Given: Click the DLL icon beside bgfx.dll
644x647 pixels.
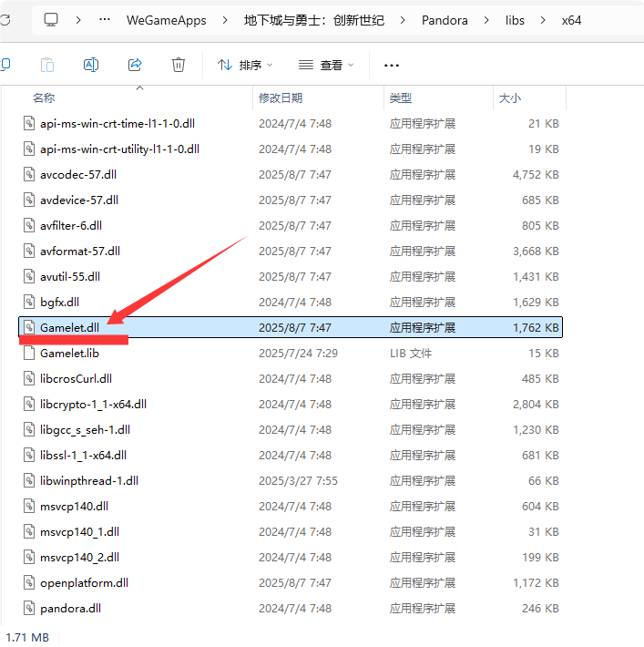Looking at the screenshot, I should tap(29, 302).
